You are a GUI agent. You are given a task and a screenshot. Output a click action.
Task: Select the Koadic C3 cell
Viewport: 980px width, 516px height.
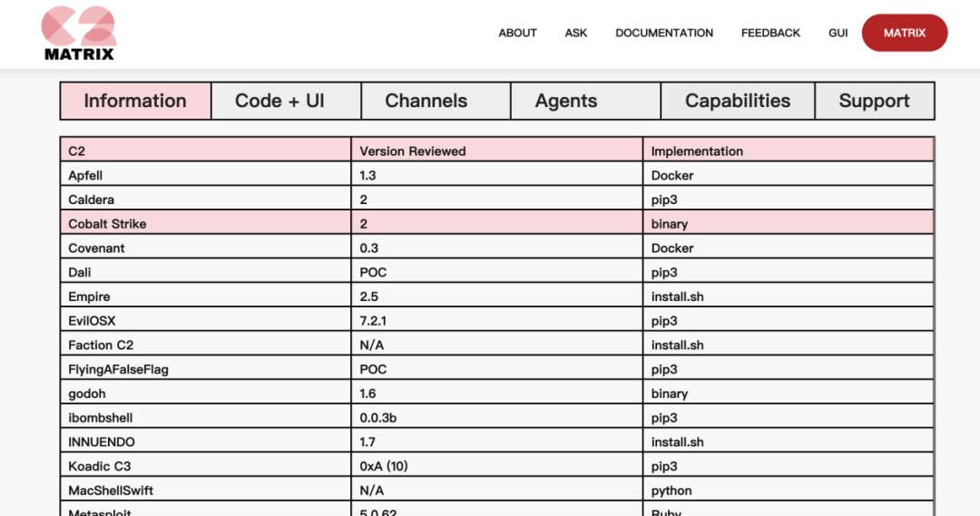[x=206, y=466]
